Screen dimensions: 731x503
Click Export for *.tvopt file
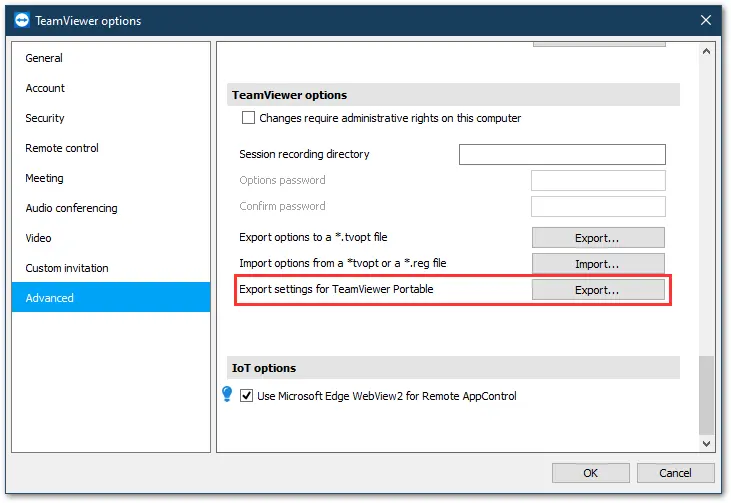point(598,238)
